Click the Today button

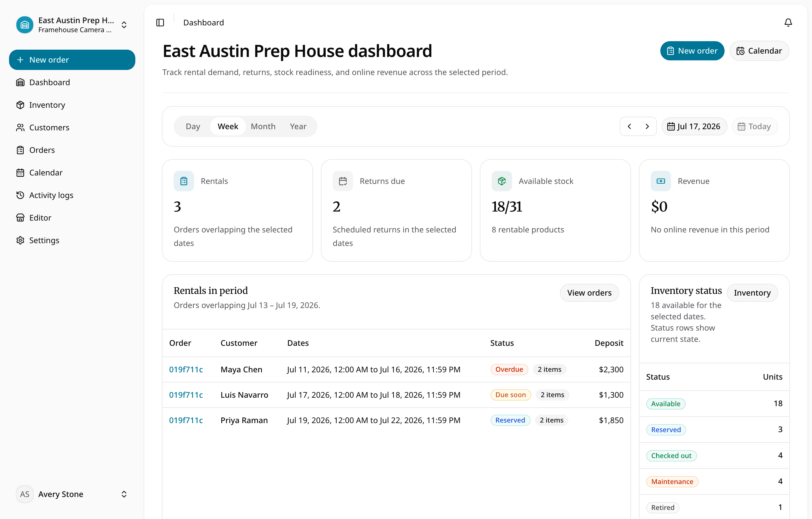(755, 127)
